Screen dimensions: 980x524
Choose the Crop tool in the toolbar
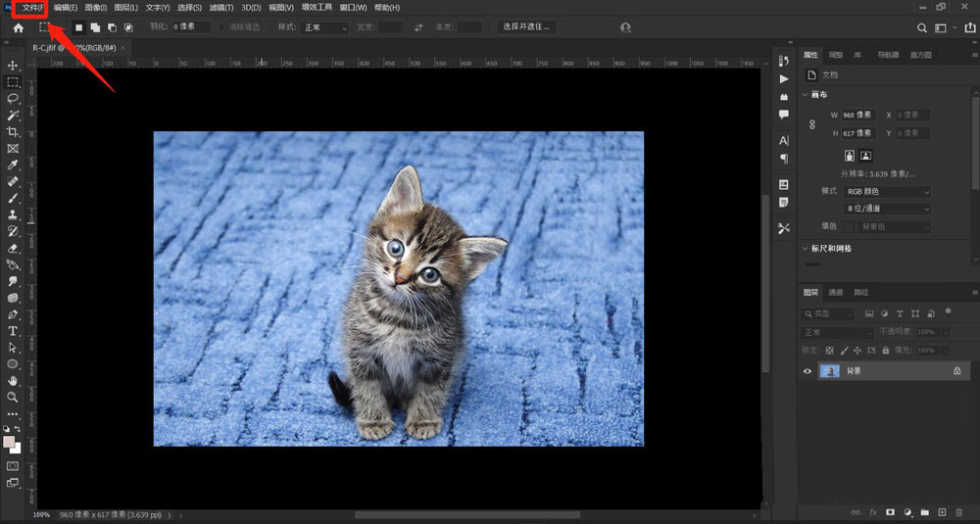(x=13, y=132)
